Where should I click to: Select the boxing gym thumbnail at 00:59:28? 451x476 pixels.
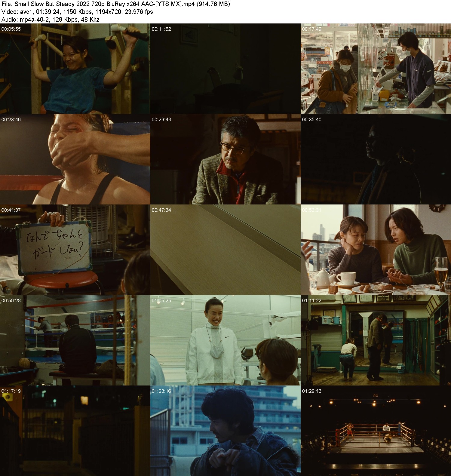click(x=75, y=340)
